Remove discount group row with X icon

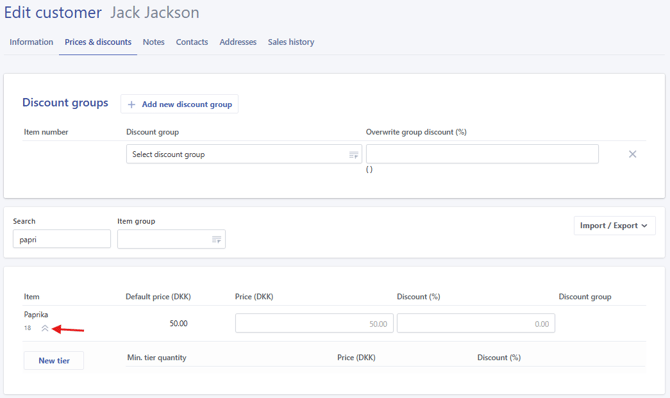pyautogui.click(x=632, y=154)
